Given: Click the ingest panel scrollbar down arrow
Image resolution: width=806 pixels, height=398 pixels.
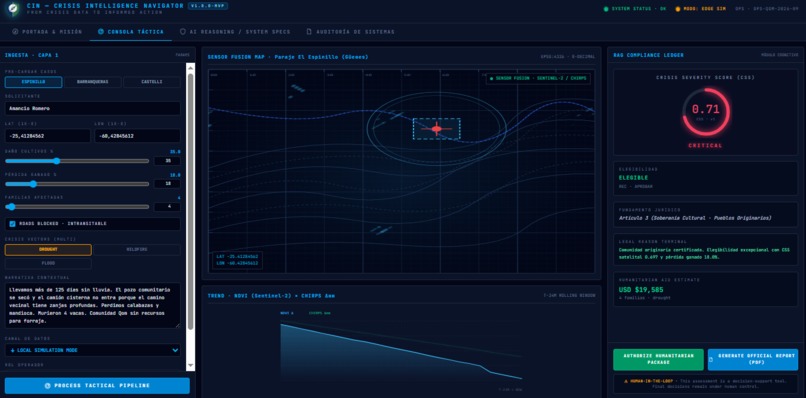Looking at the screenshot, I should tap(191, 366).
